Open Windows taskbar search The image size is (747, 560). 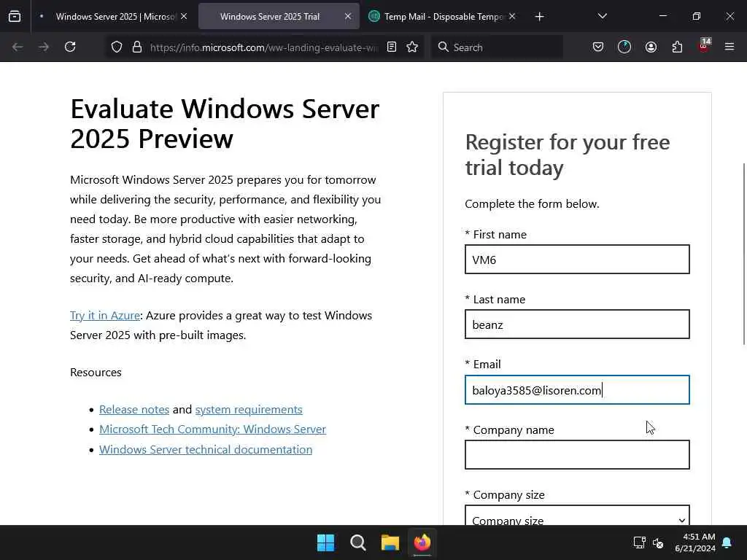[x=357, y=542]
